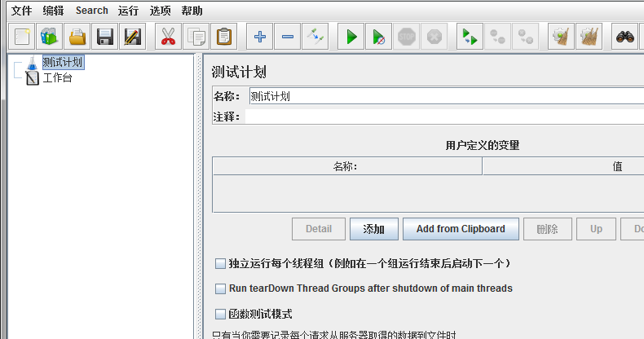The height and width of the screenshot is (339, 644).
Task: Open the Templates icon in toolbar
Action: click(49, 37)
